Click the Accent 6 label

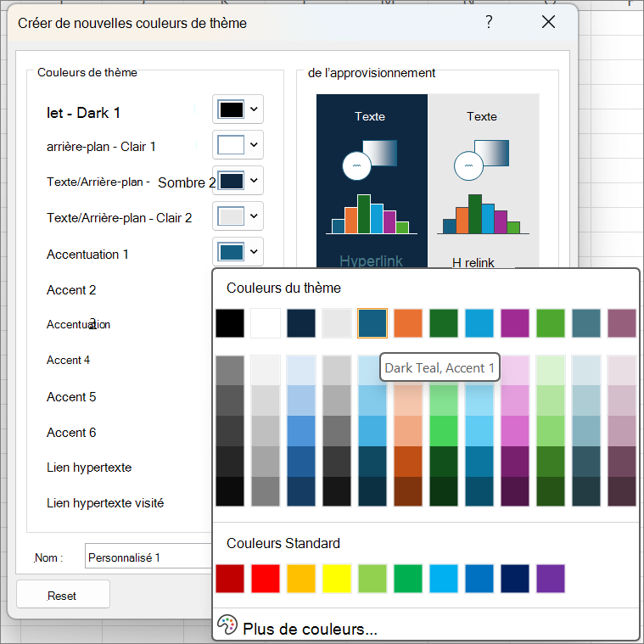tap(71, 433)
